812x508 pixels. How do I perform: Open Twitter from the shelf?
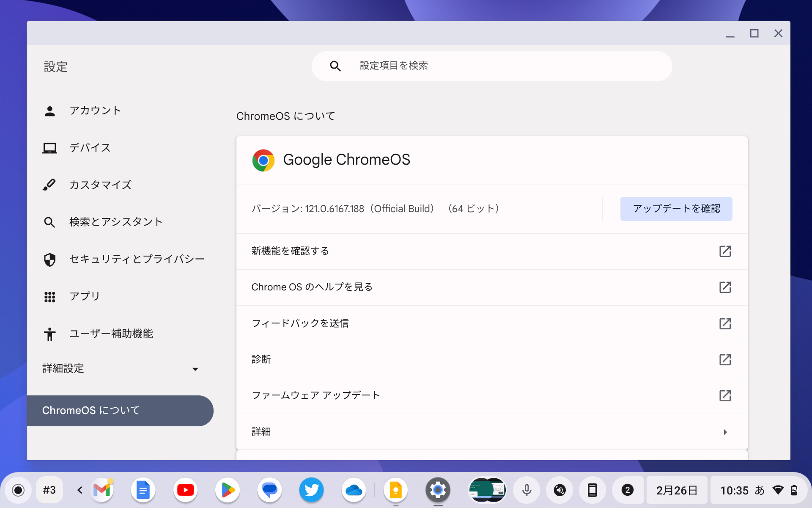(x=312, y=490)
